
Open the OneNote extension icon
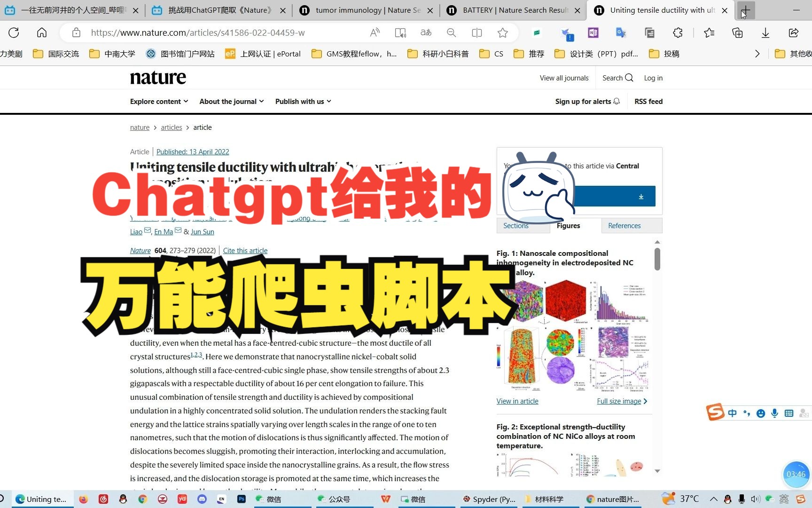pyautogui.click(x=593, y=32)
